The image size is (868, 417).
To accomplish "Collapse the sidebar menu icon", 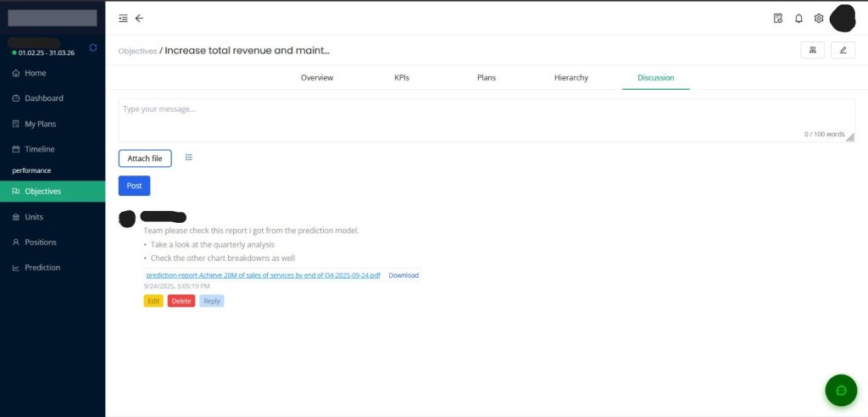I will pyautogui.click(x=124, y=18).
